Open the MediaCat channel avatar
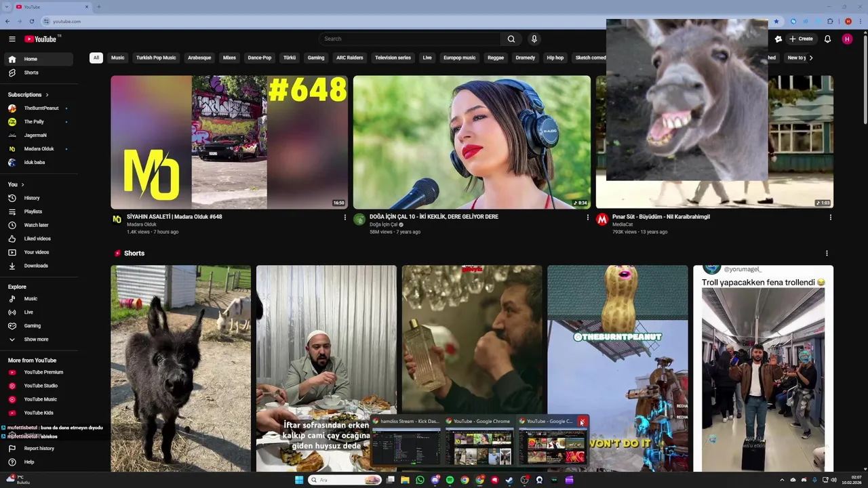868x488 pixels. [601, 220]
